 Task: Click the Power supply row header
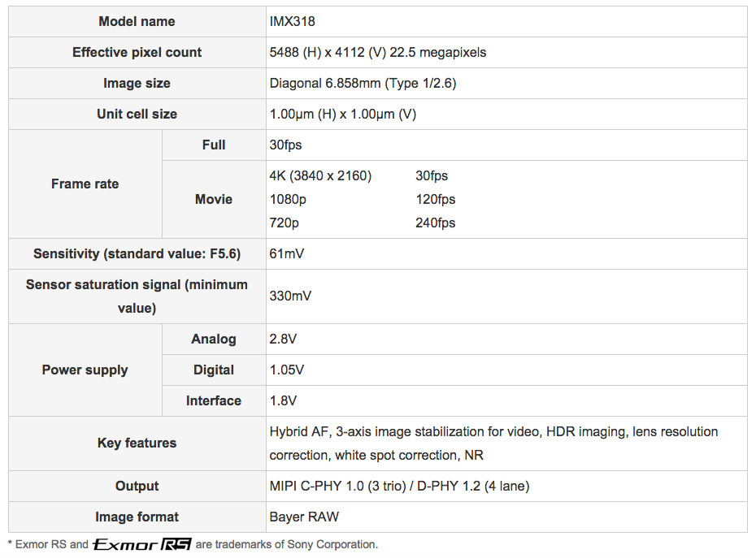pyautogui.click(x=85, y=370)
